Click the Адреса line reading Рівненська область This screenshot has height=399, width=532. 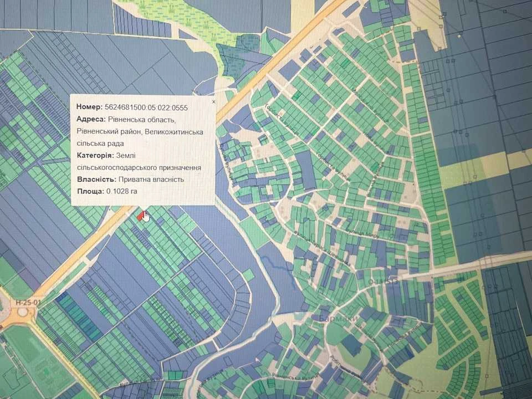126,120
